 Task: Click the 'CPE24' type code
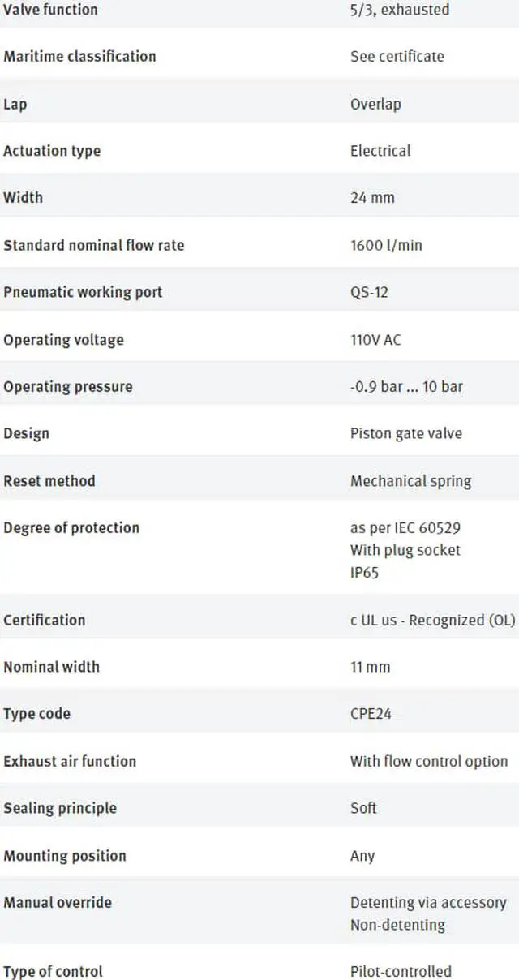click(371, 714)
